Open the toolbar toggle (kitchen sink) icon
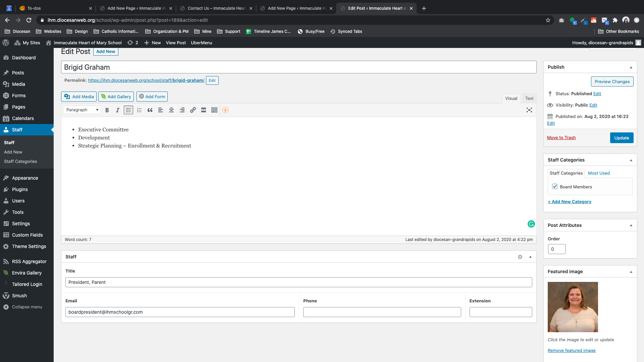 tap(214, 110)
